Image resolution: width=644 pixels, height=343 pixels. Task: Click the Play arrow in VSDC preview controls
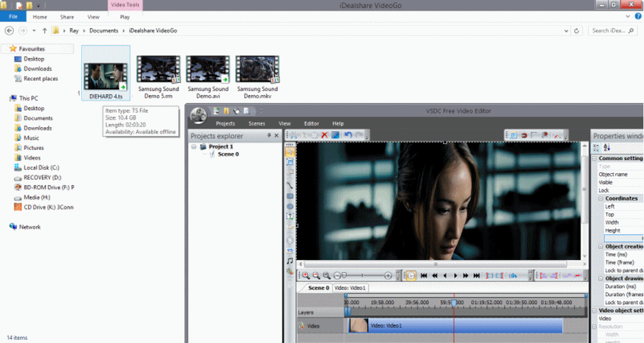pyautogui.click(x=455, y=276)
